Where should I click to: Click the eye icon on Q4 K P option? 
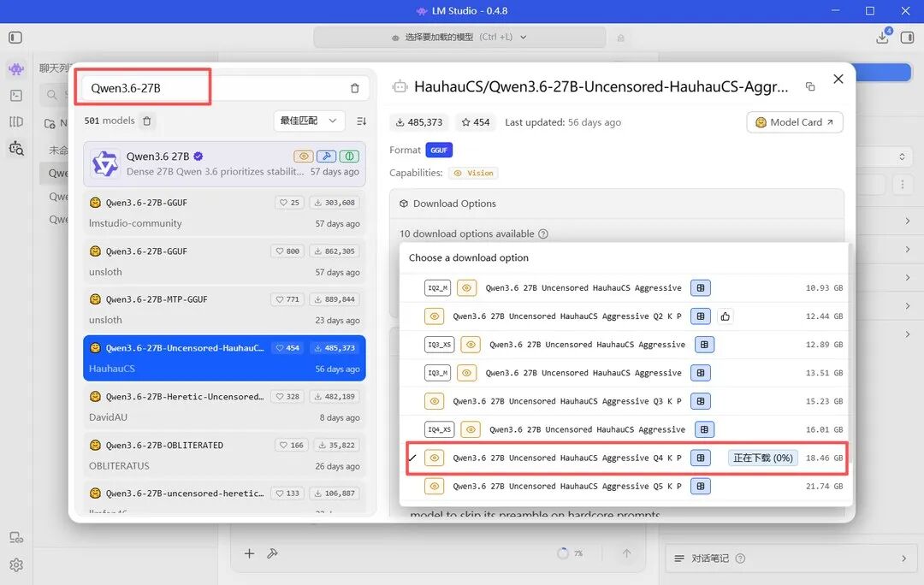(x=435, y=458)
